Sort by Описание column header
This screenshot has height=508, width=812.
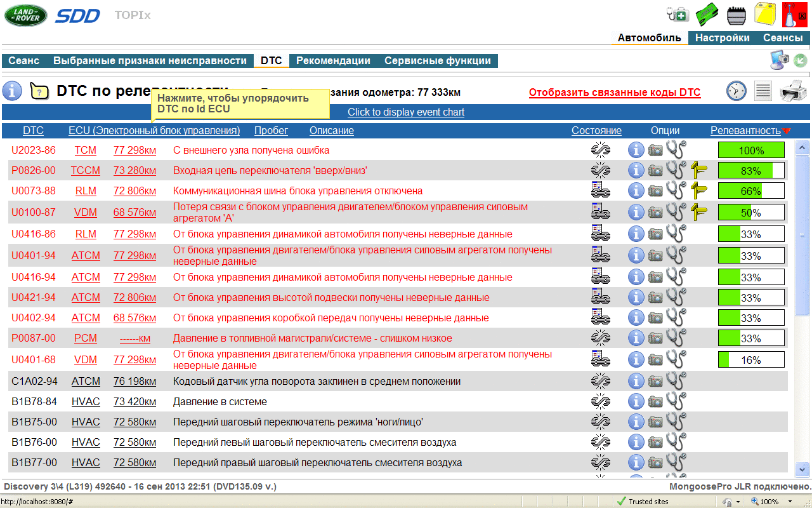tap(332, 131)
